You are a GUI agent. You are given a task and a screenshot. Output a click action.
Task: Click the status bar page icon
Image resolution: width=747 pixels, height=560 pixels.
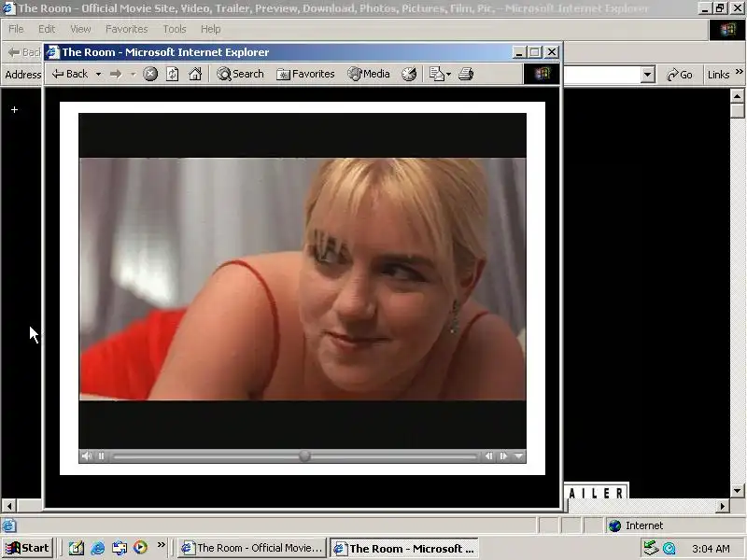tap(8, 525)
